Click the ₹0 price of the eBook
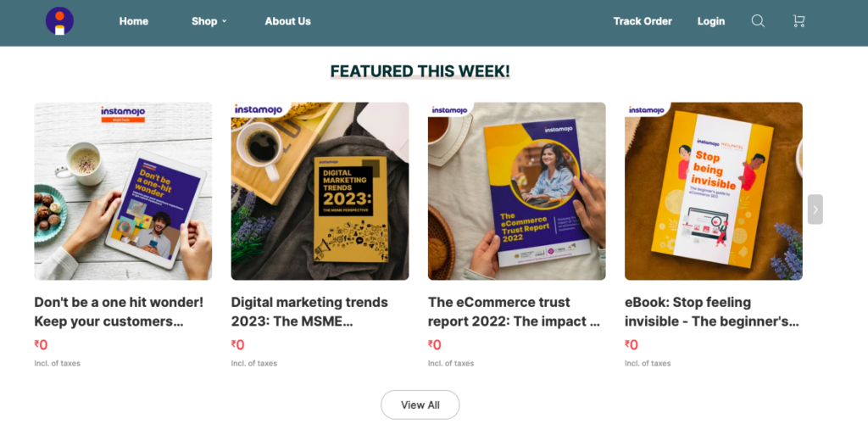This screenshot has height=441, width=868. coord(632,345)
